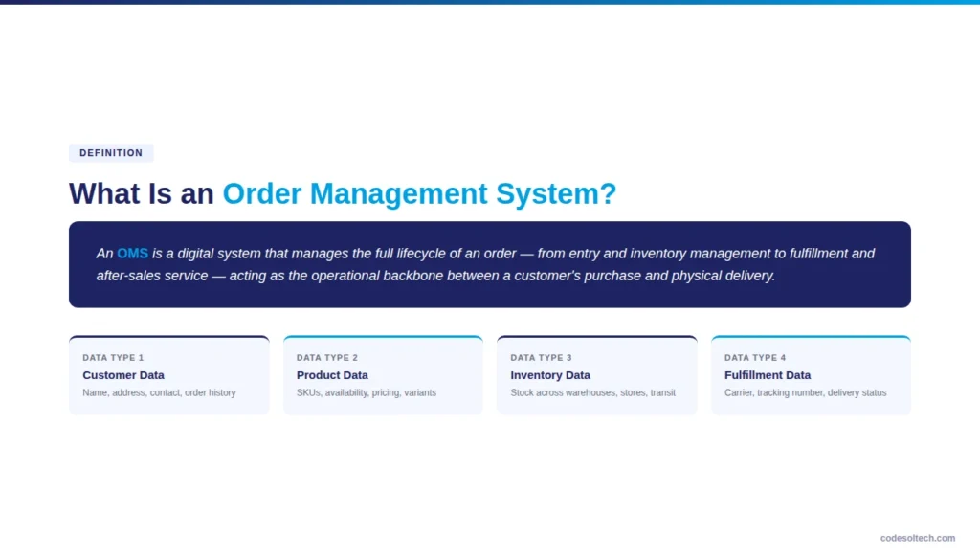Click the "DATA TYPE 3" label

(541, 358)
